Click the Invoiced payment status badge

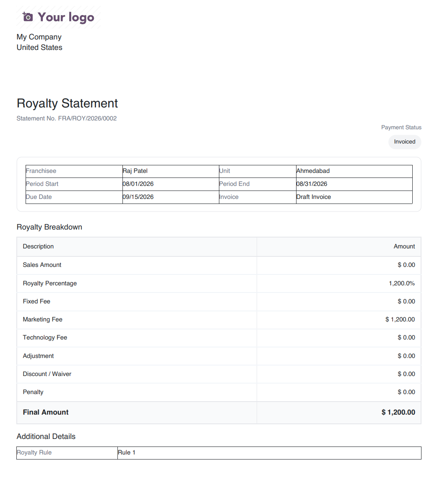(405, 142)
